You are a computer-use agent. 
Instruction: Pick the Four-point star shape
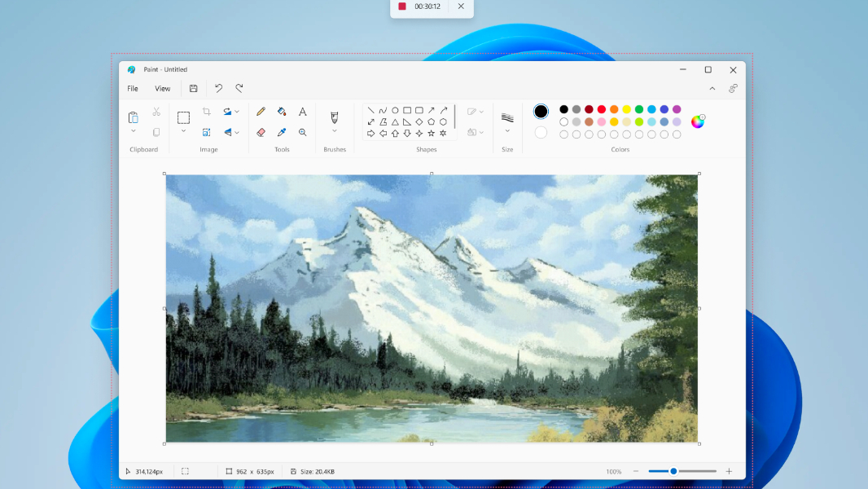419,134
